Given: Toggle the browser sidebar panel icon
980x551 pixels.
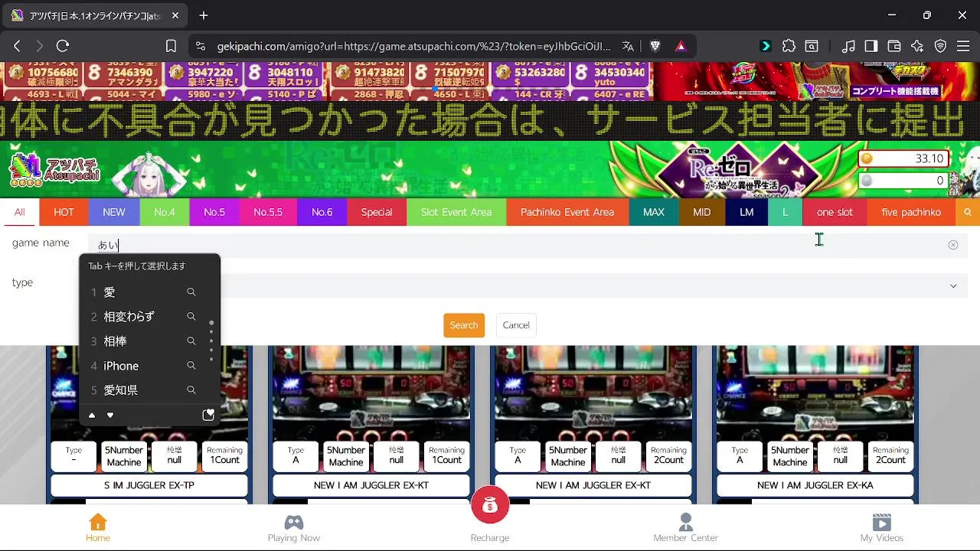Looking at the screenshot, I should 871,46.
